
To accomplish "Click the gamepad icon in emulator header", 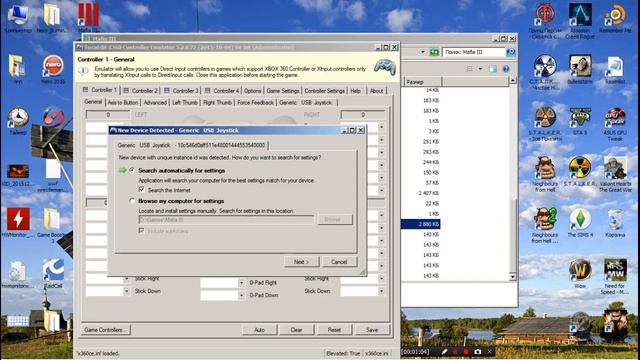I will 384,67.
